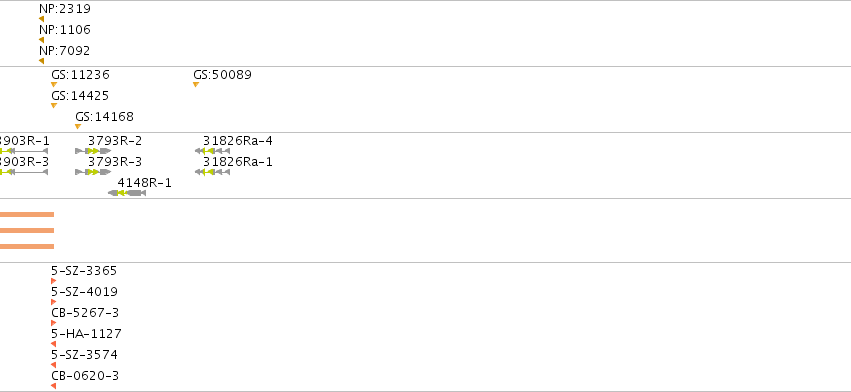This screenshot has height=392, width=851.
Task: Click the 31826Ra-1 transcript label
Action: coord(238,162)
